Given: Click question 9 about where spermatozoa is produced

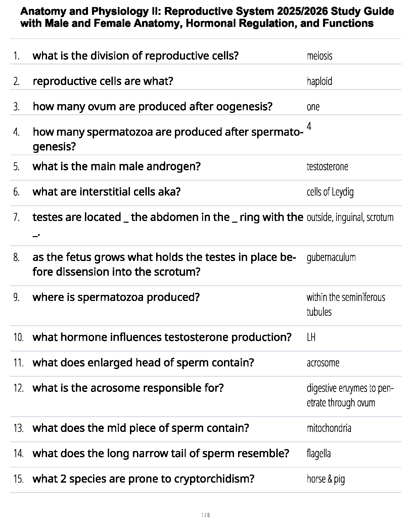Looking at the screenshot, I should coord(116,297).
